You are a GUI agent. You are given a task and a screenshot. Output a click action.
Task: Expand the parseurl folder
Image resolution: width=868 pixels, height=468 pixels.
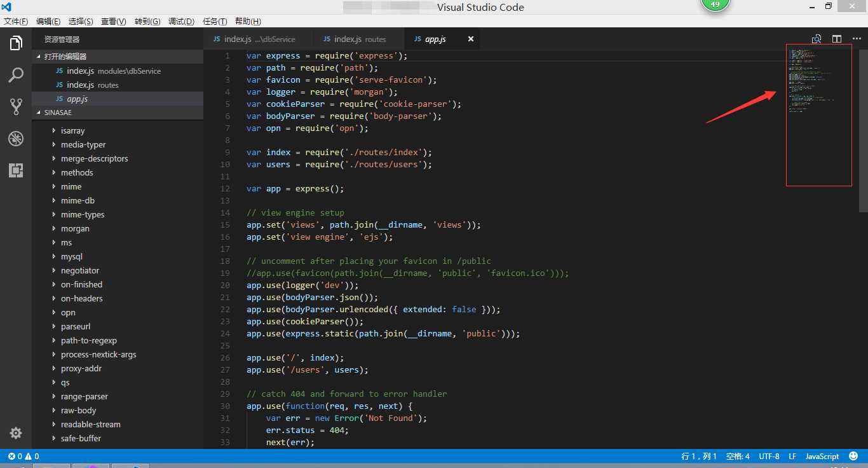click(118, 326)
